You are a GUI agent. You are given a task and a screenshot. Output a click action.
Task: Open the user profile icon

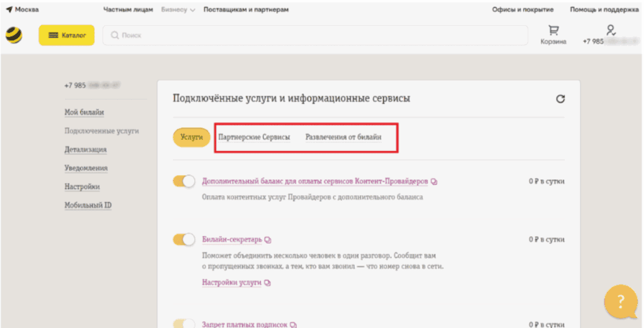coord(611,30)
